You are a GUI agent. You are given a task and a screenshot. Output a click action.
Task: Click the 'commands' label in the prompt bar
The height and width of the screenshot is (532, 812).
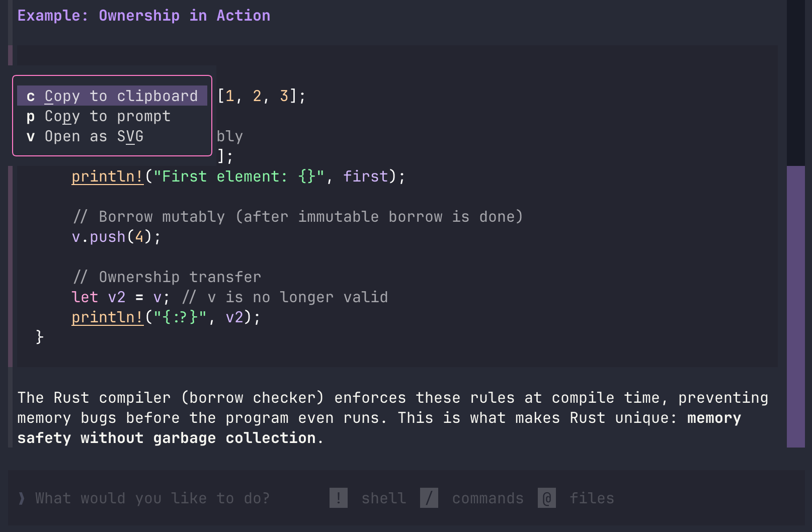(x=488, y=498)
